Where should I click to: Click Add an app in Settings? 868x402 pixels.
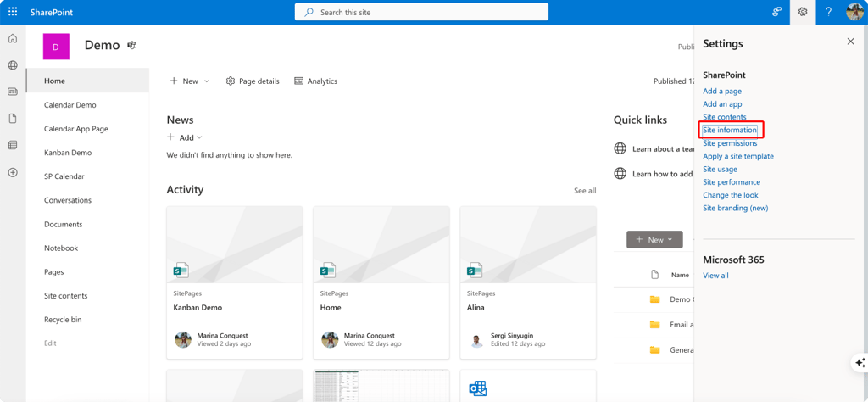(x=722, y=104)
